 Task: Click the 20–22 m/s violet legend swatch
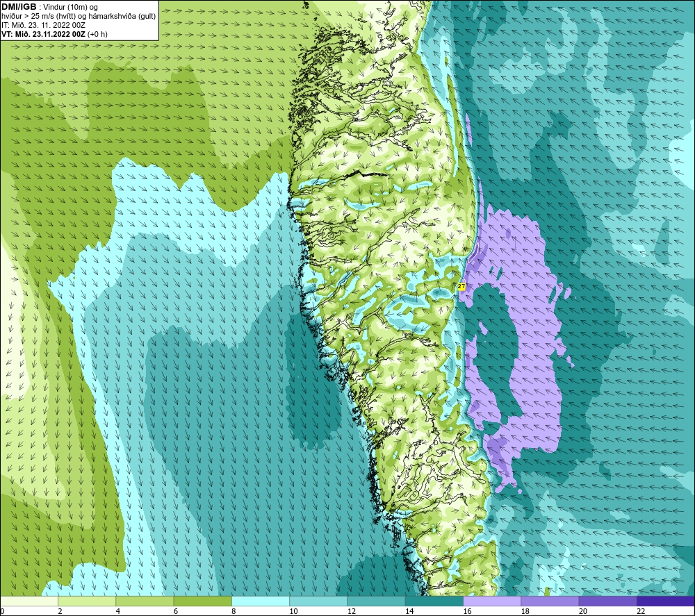[x=607, y=601]
